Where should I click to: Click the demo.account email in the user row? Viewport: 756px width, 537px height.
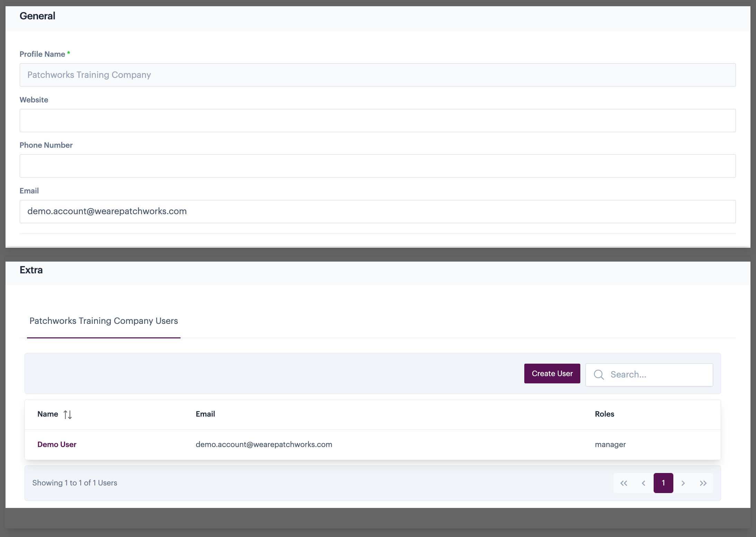coord(264,445)
